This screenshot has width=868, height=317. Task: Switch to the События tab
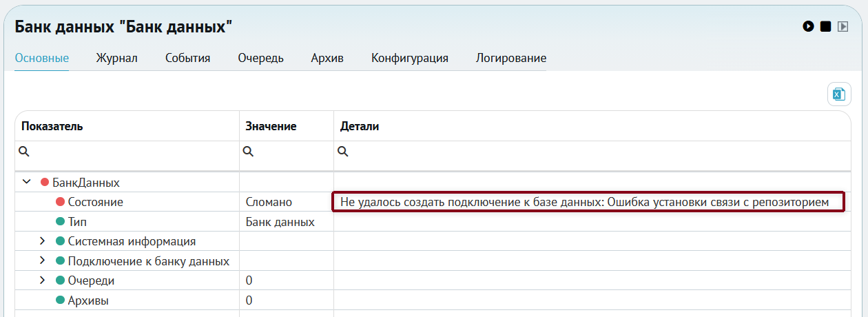point(188,58)
